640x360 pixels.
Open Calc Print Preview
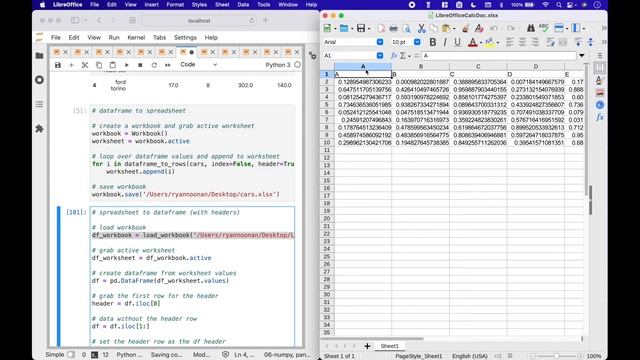pyautogui.click(x=407, y=28)
